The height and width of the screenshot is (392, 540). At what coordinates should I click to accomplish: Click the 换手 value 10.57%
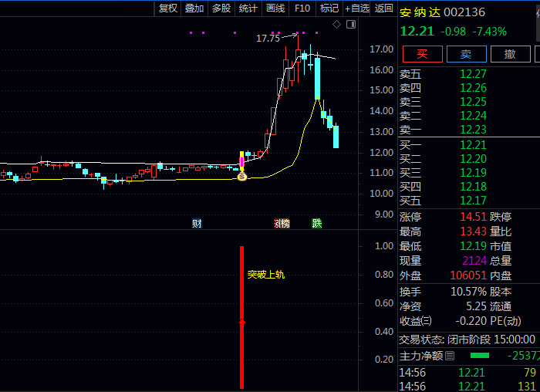(x=469, y=292)
